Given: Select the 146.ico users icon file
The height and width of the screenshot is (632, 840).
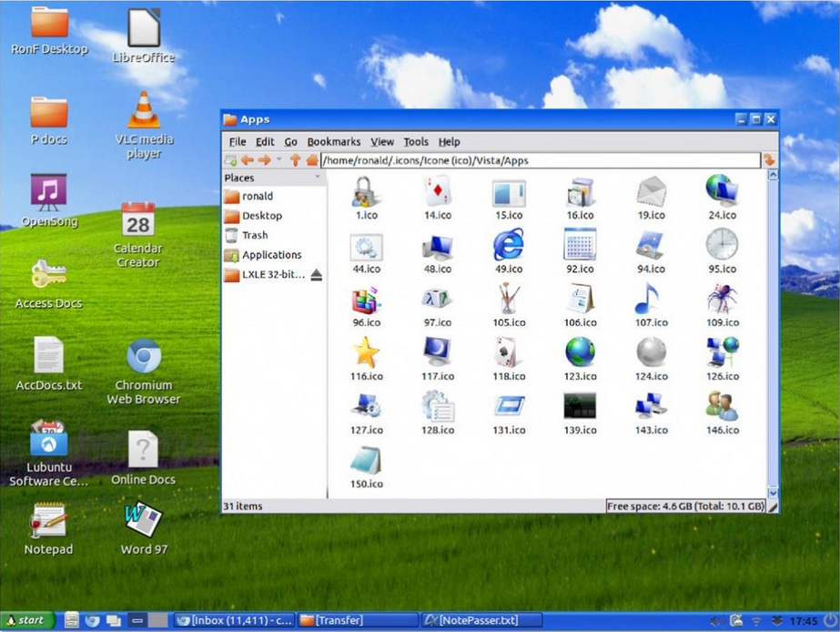Looking at the screenshot, I should (722, 406).
